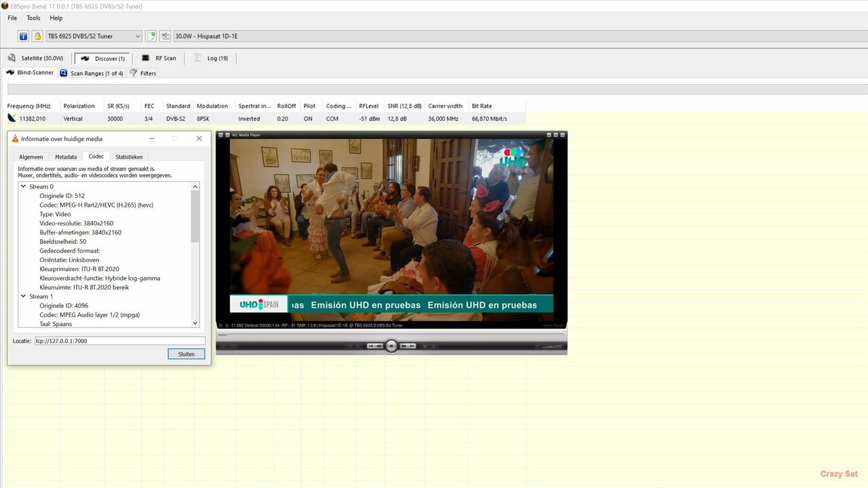Open the Tools menu

[33, 18]
